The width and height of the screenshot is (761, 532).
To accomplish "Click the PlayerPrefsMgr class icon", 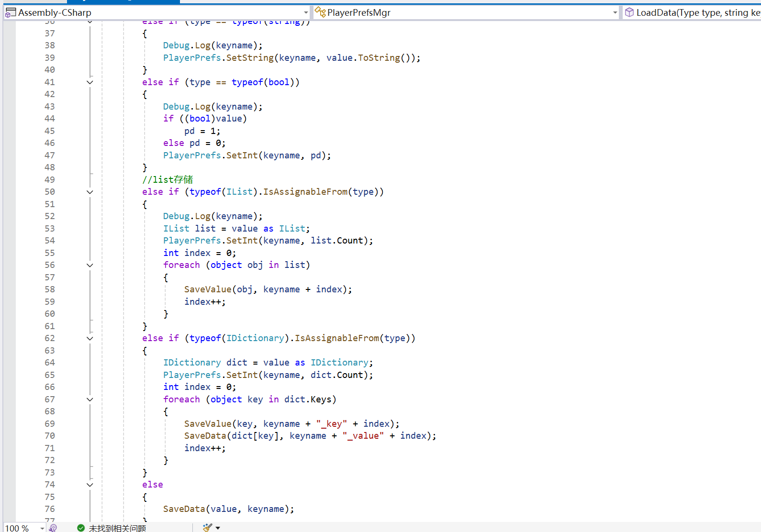I will click(320, 12).
